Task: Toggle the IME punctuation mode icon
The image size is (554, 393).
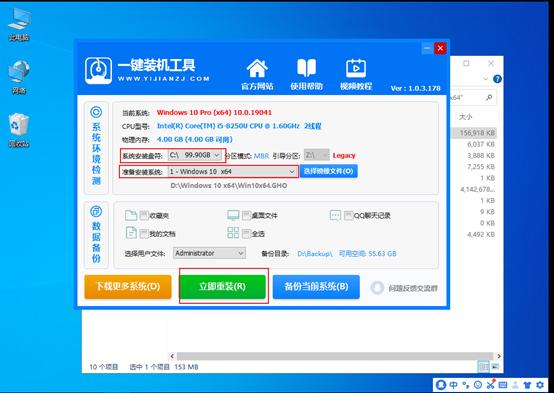Action: [x=466, y=385]
